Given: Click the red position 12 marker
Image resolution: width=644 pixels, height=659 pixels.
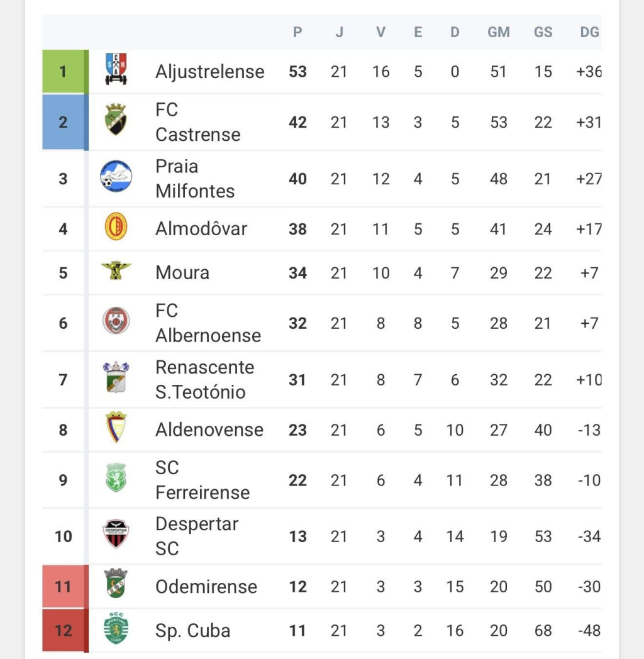Looking at the screenshot, I should coord(63,630).
